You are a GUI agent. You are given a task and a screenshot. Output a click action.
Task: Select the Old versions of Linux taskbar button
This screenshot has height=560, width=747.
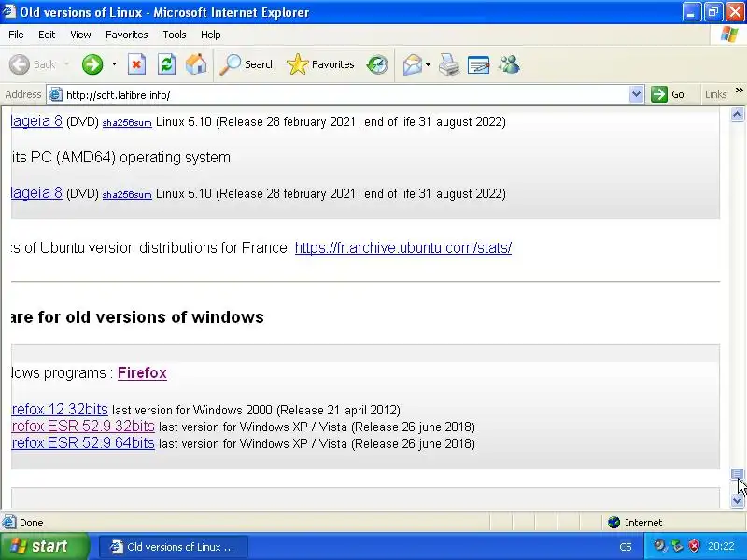click(x=174, y=547)
